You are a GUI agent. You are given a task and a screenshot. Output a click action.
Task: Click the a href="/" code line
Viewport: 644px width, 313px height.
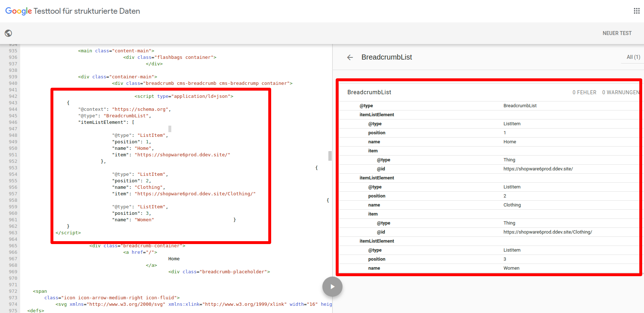click(x=140, y=252)
